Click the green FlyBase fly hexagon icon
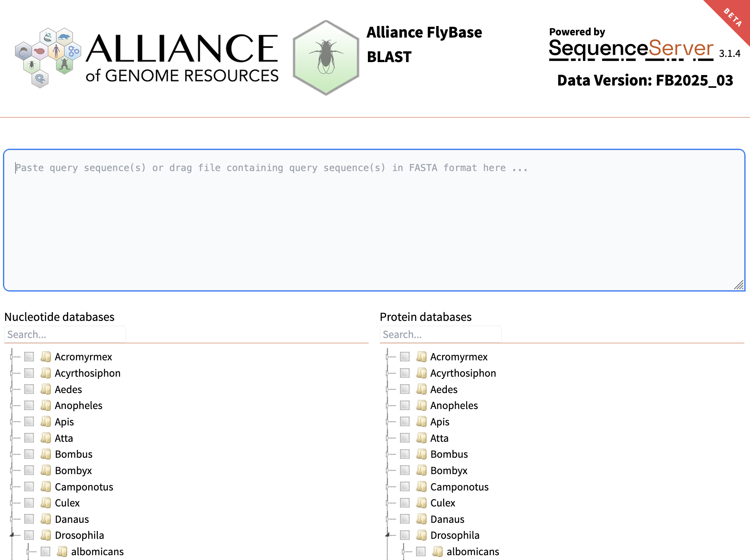This screenshot has width=750, height=560. [x=326, y=58]
